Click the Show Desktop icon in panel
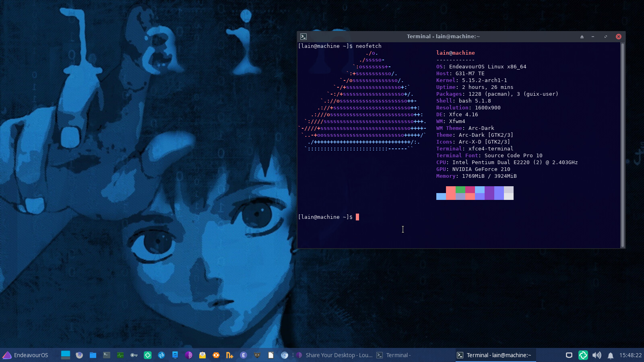Screen dimensions: 644x362 click(66, 355)
